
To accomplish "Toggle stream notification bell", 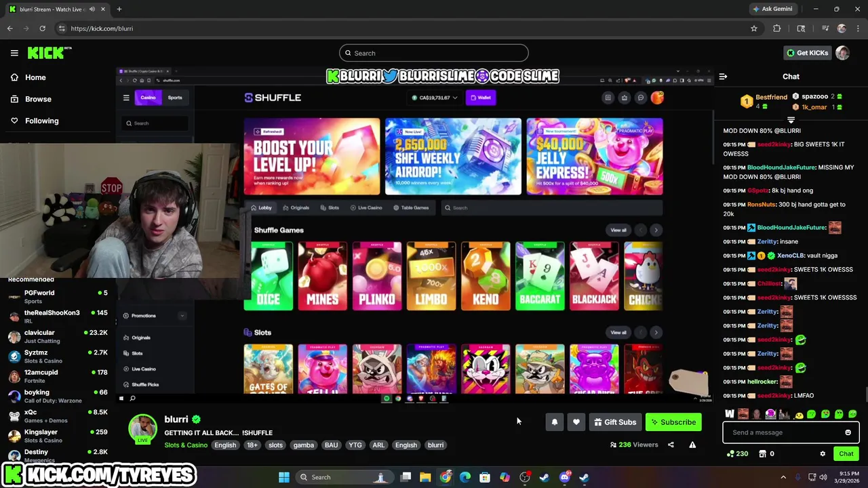I will coord(554,422).
